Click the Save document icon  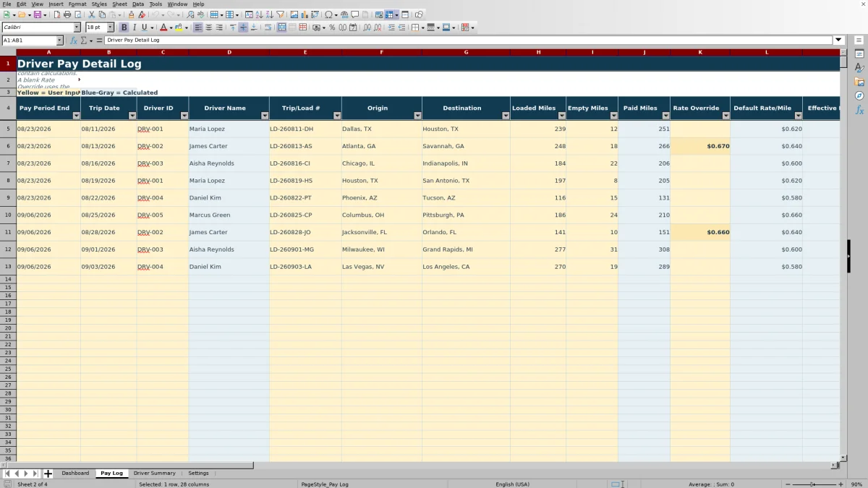(x=36, y=14)
